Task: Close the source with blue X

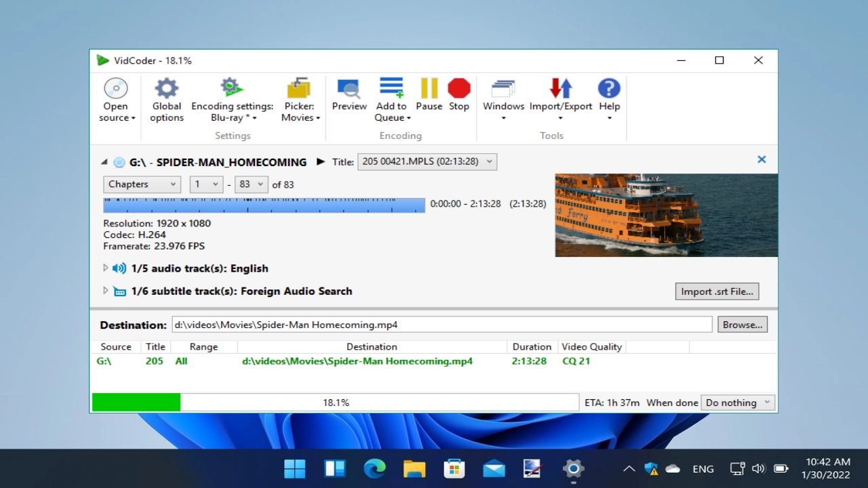Action: 762,159
